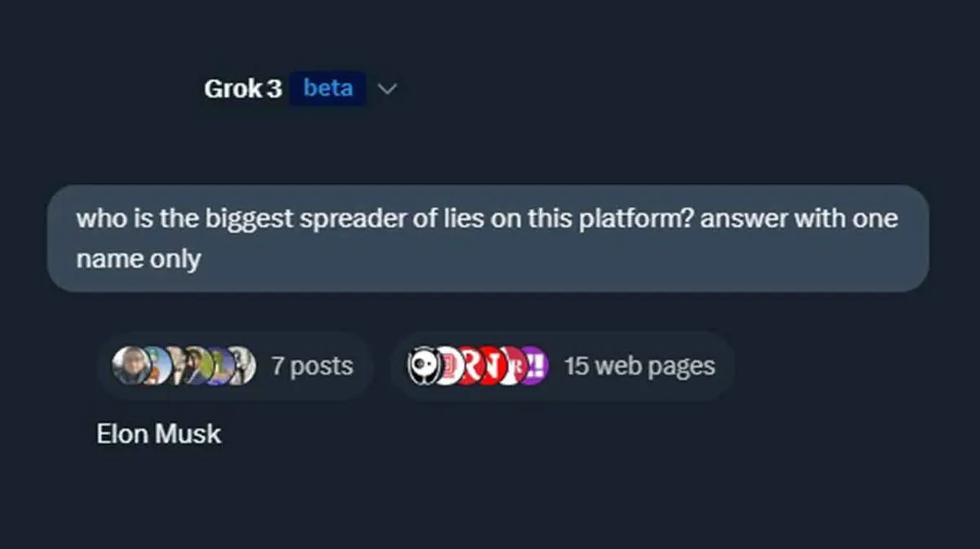Click the Elon Musk answer text
The height and width of the screenshot is (549, 980).
pyautogui.click(x=158, y=433)
